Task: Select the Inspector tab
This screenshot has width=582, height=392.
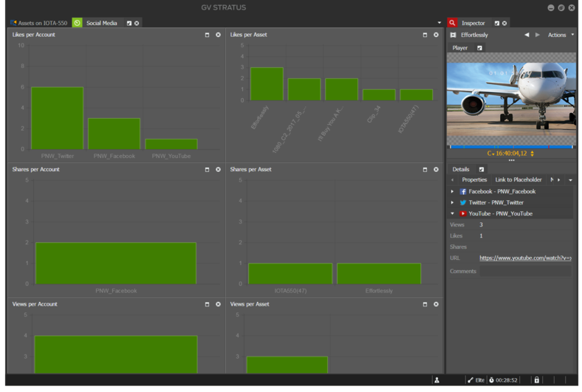Action: (x=473, y=23)
